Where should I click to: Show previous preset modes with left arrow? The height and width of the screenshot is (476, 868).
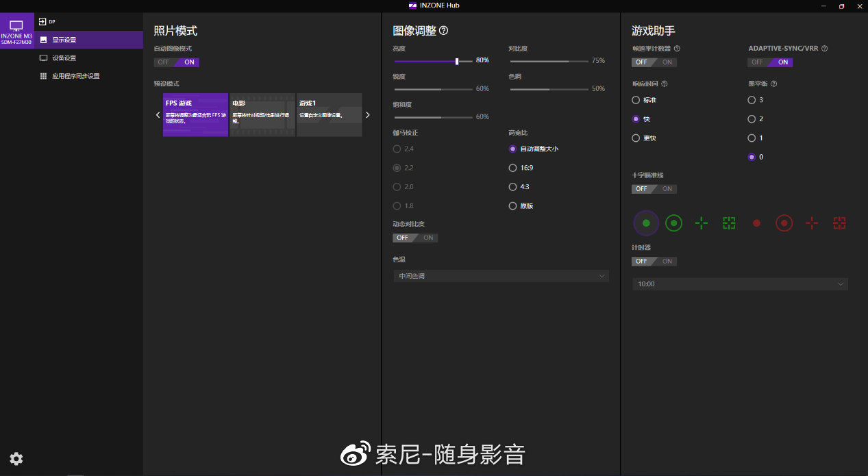[158, 115]
